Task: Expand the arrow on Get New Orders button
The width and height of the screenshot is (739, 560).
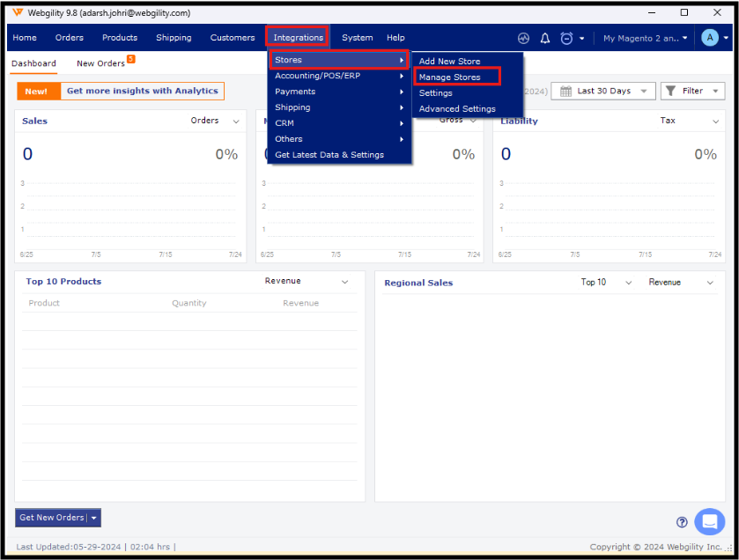Action: click(x=93, y=518)
